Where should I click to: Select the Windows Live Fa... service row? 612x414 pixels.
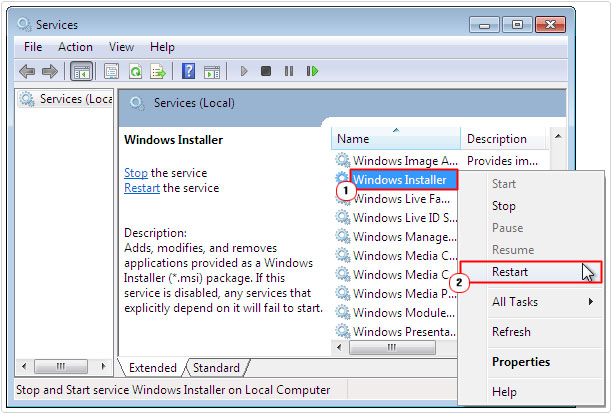point(402,199)
